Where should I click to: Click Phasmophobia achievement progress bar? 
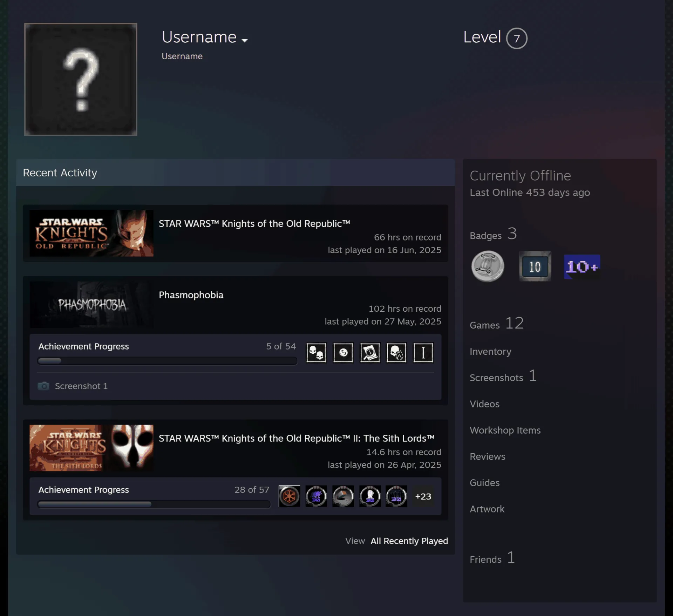point(168,361)
